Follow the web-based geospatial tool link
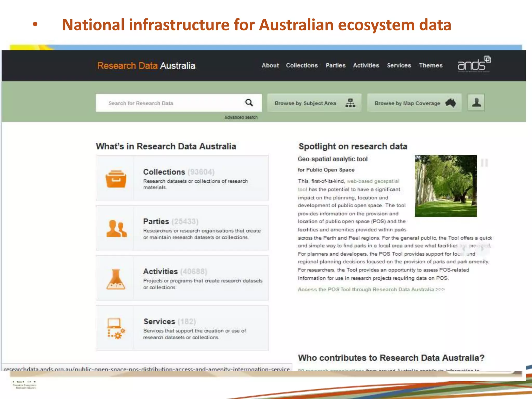 tap(373, 181)
